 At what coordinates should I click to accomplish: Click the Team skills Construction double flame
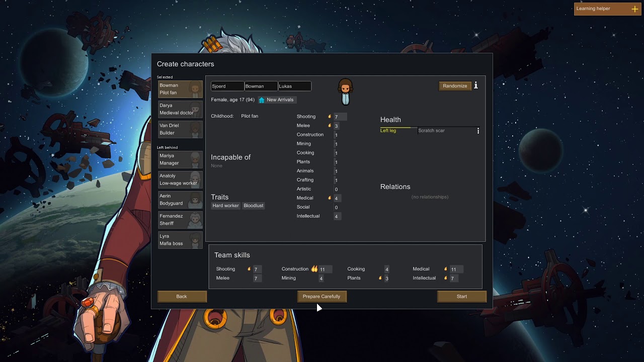tap(314, 269)
